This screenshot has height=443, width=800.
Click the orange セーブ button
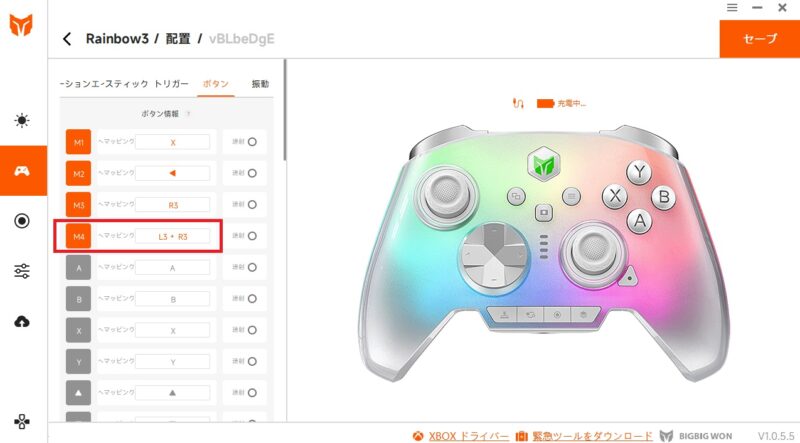point(760,39)
